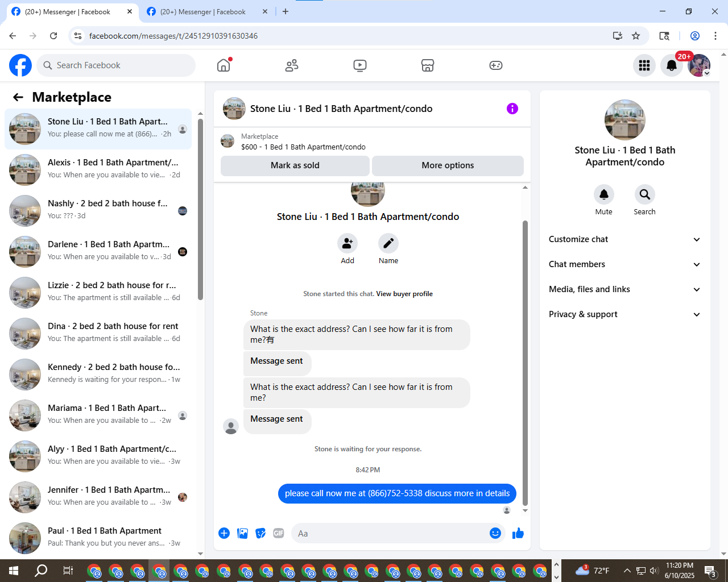This screenshot has width=728, height=582.
Task: Open Windows taskbar search
Action: tap(41, 571)
